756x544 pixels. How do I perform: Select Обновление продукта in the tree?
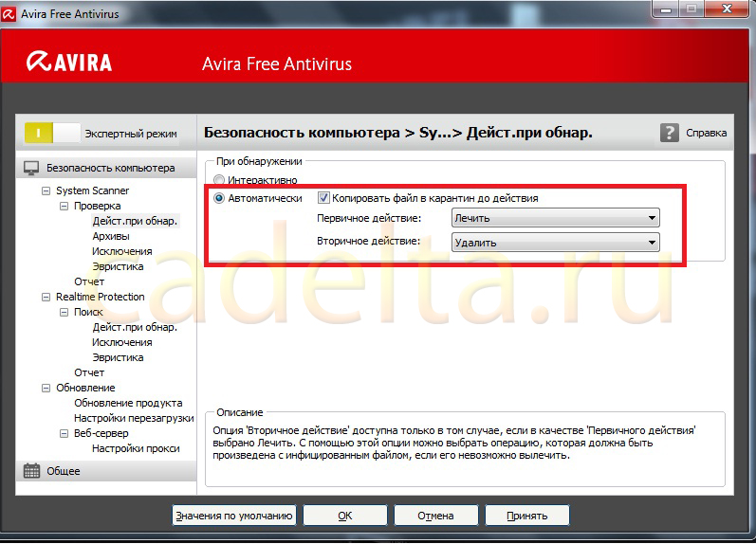tap(128, 403)
